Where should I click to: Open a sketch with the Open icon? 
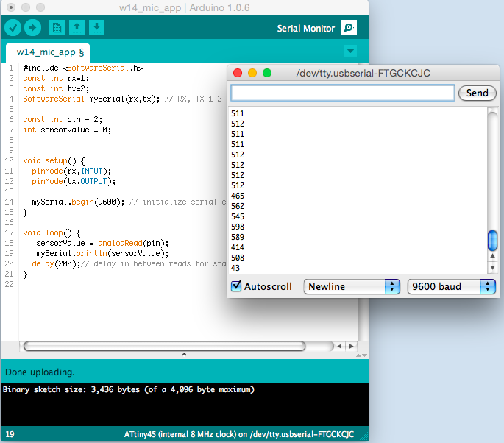point(77,28)
